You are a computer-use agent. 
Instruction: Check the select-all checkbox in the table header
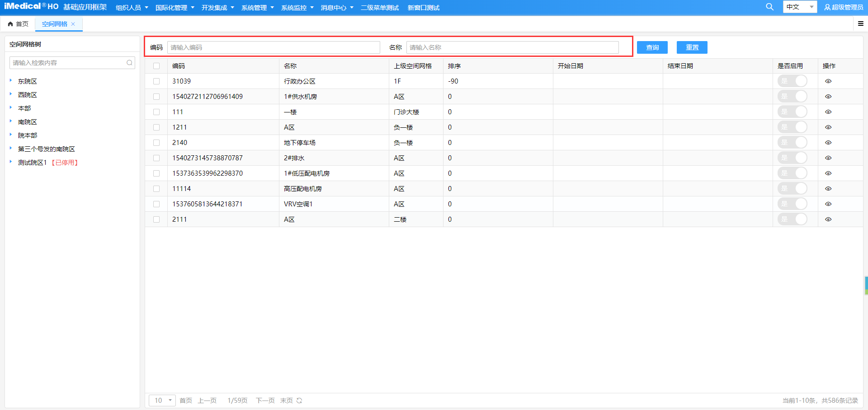tap(156, 65)
